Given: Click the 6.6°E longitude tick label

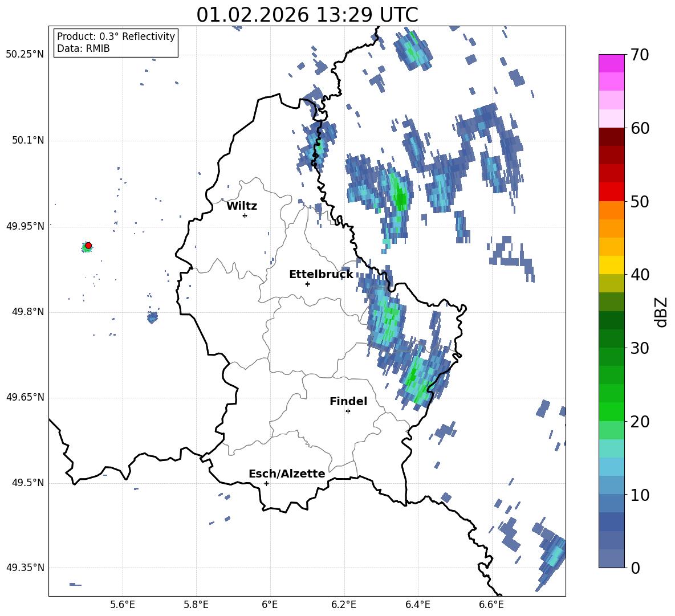Looking at the screenshot, I should pos(491,605).
